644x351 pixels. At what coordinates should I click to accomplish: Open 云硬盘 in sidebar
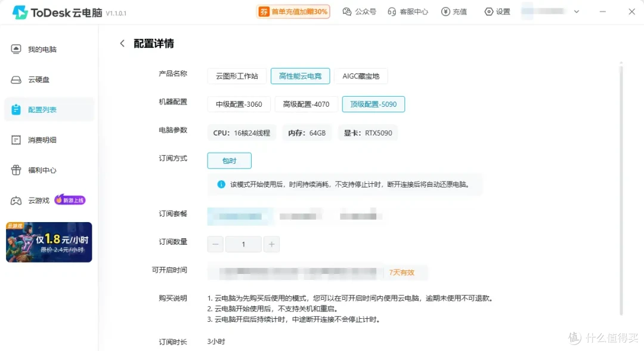click(49, 79)
